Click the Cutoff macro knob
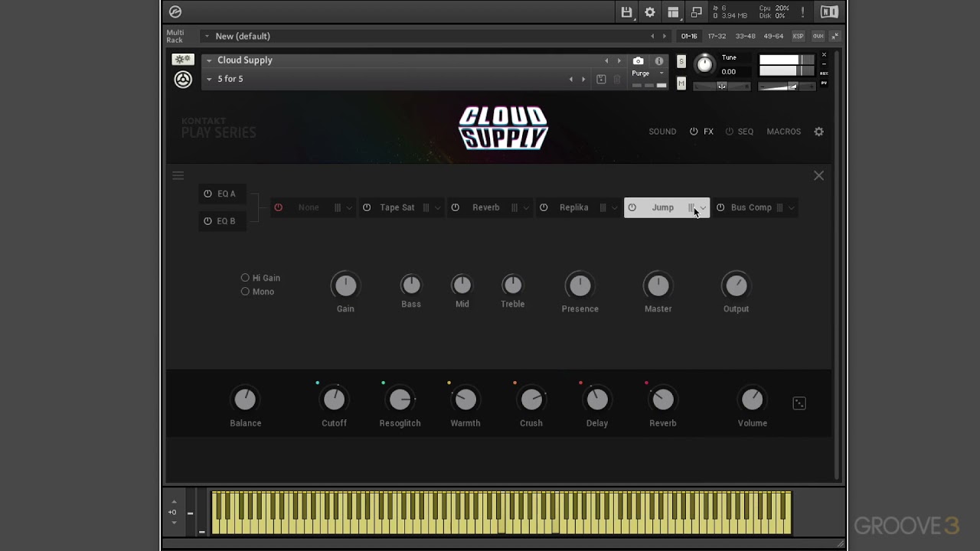The height and width of the screenshot is (551, 980). [334, 399]
